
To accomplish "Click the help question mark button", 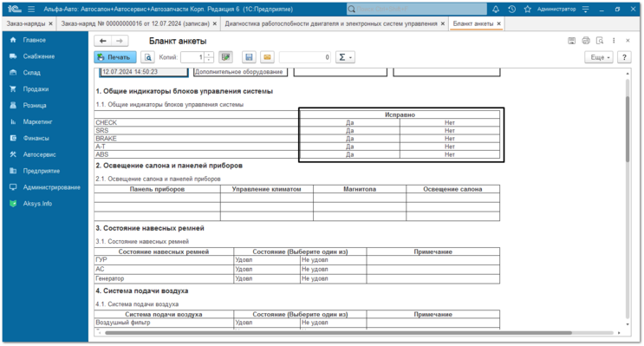I will 624,57.
